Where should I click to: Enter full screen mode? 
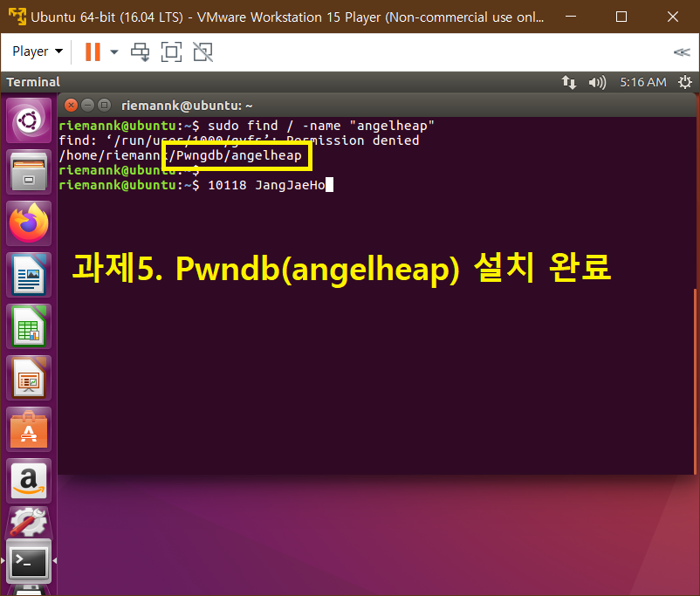point(171,51)
